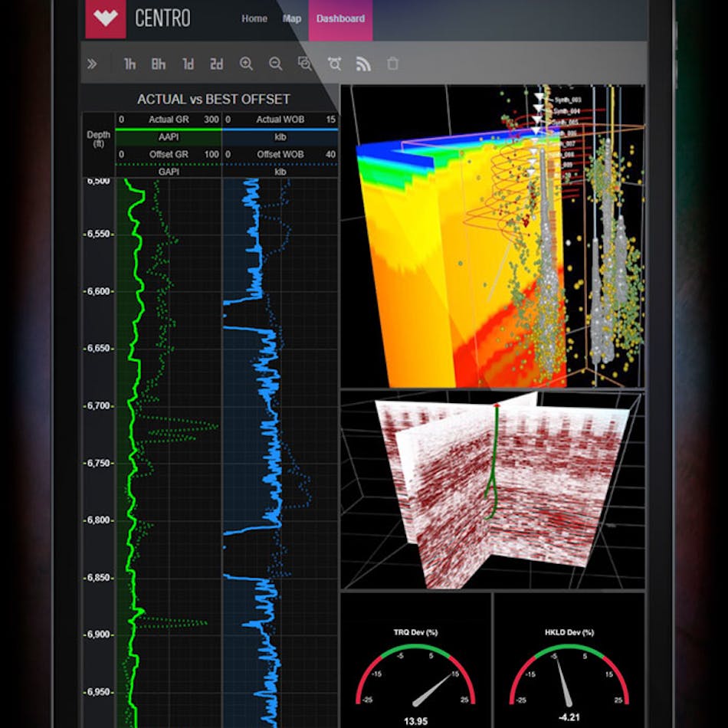The width and height of the screenshot is (728, 728).
Task: Set time range to 1h
Action: 130,64
